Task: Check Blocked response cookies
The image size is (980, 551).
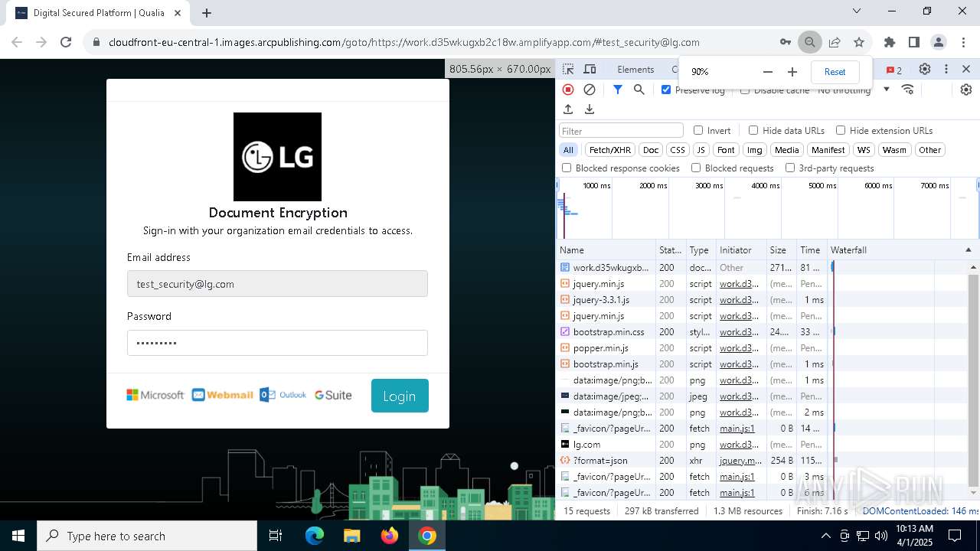Action: [x=567, y=168]
